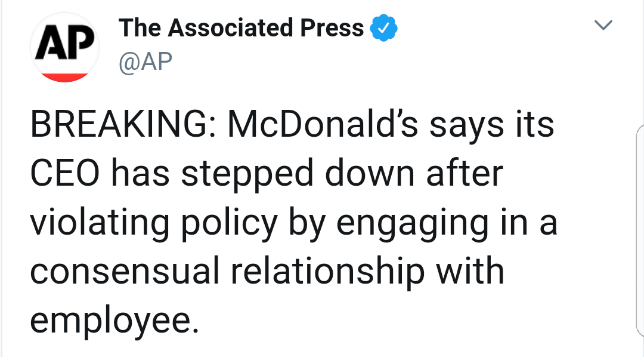Image resolution: width=644 pixels, height=357 pixels.
Task: Click the word consensual in tweet
Action: (125, 271)
